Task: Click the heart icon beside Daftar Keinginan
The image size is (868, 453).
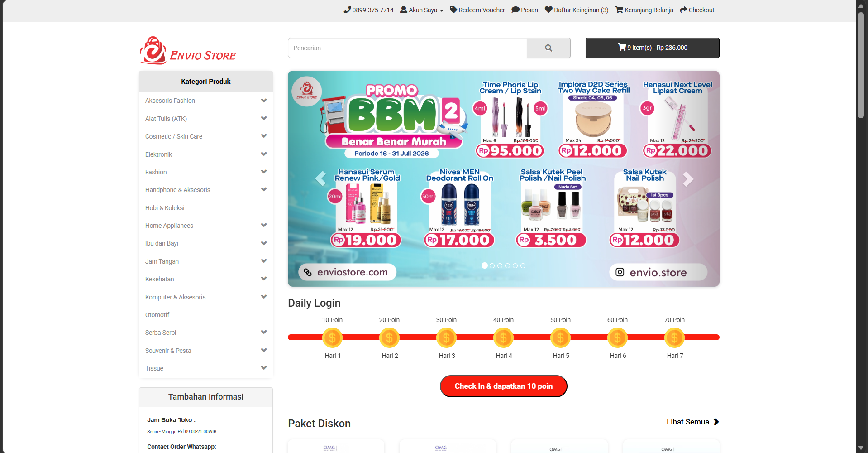Action: (x=548, y=10)
